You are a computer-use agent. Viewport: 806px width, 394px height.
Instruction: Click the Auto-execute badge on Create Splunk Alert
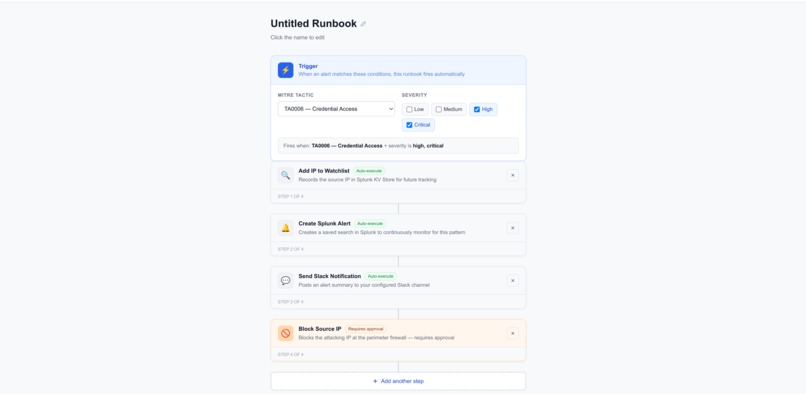[370, 224]
